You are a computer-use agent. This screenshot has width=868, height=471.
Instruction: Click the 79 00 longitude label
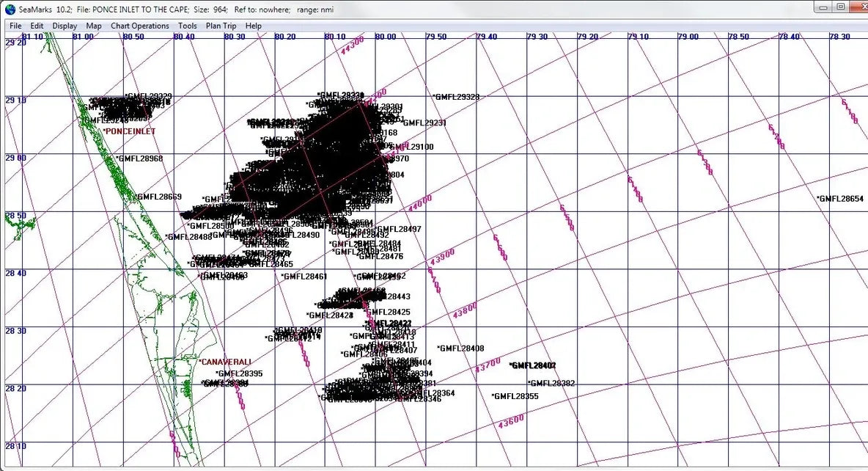688,37
